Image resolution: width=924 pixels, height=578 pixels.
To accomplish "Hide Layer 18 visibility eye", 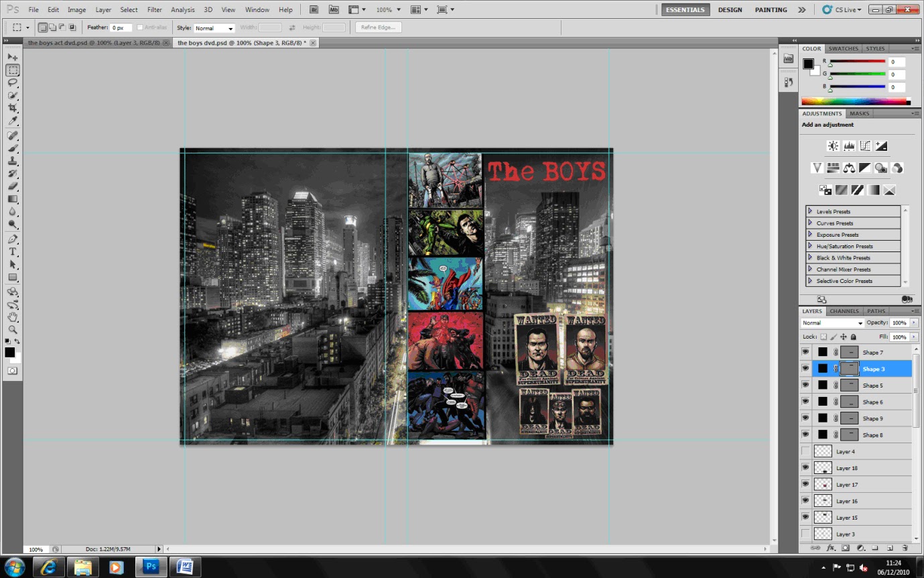I will (x=805, y=467).
